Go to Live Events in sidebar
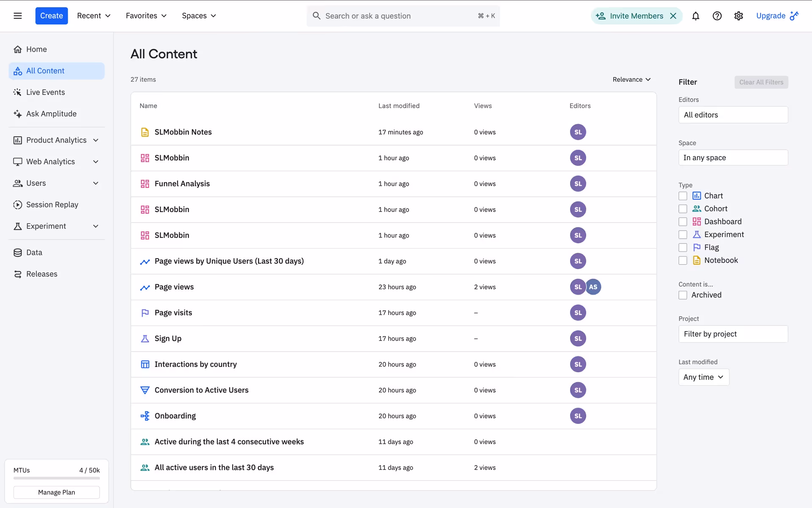The image size is (812, 508). [45, 92]
